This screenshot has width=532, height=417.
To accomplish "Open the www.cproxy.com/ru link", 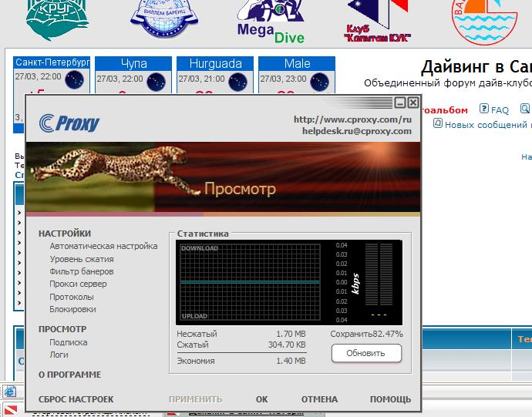I will coord(352,119).
